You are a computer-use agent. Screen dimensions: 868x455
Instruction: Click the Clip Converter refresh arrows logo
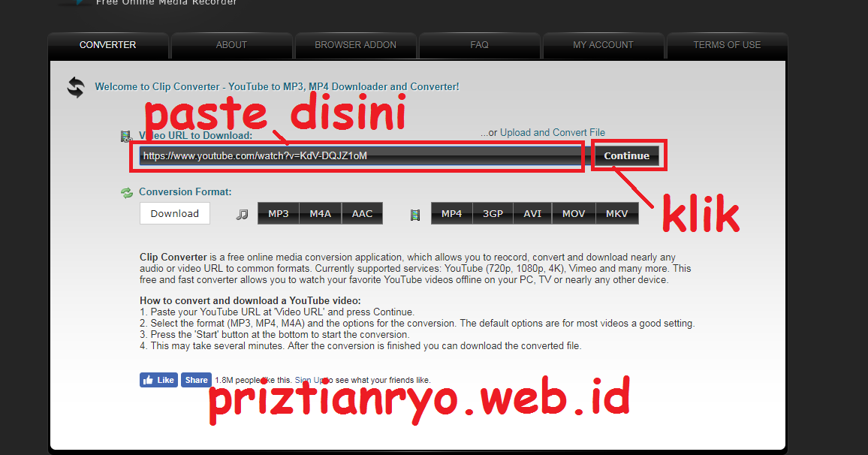pyautogui.click(x=76, y=87)
